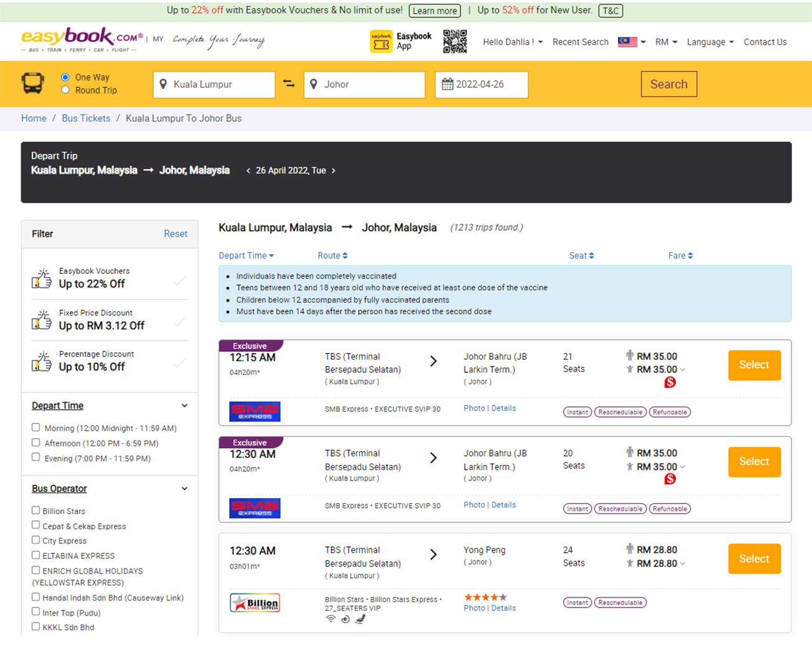Collapse Depart Time filter section

pos(184,406)
